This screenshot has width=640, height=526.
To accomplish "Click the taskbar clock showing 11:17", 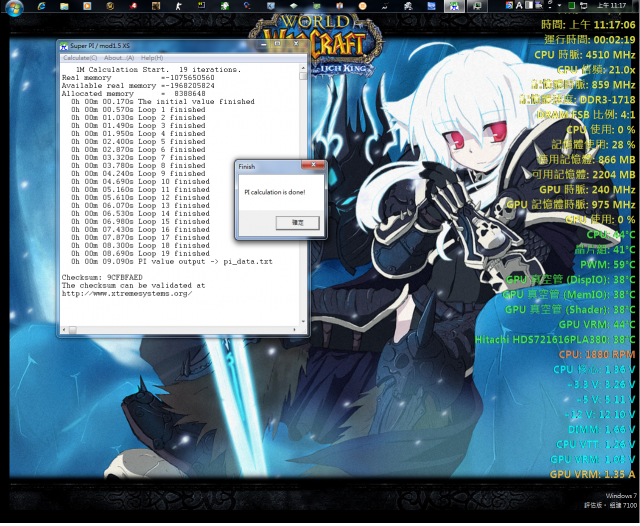I will (x=611, y=5).
